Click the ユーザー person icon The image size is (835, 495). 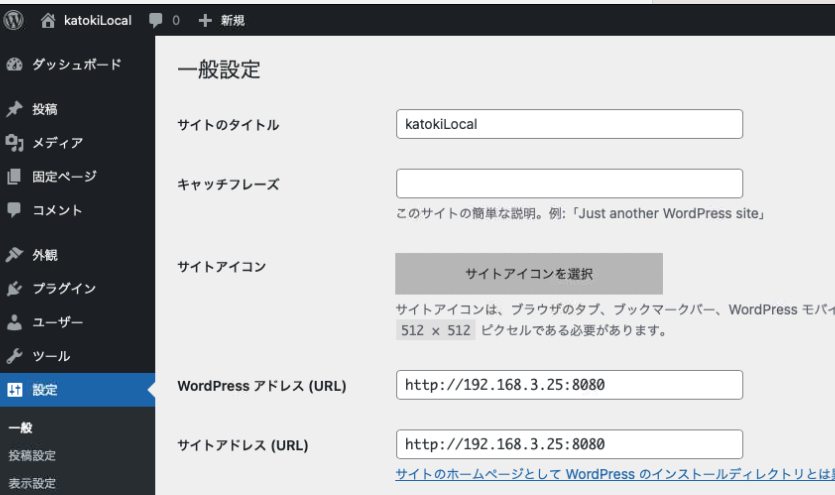(14, 323)
